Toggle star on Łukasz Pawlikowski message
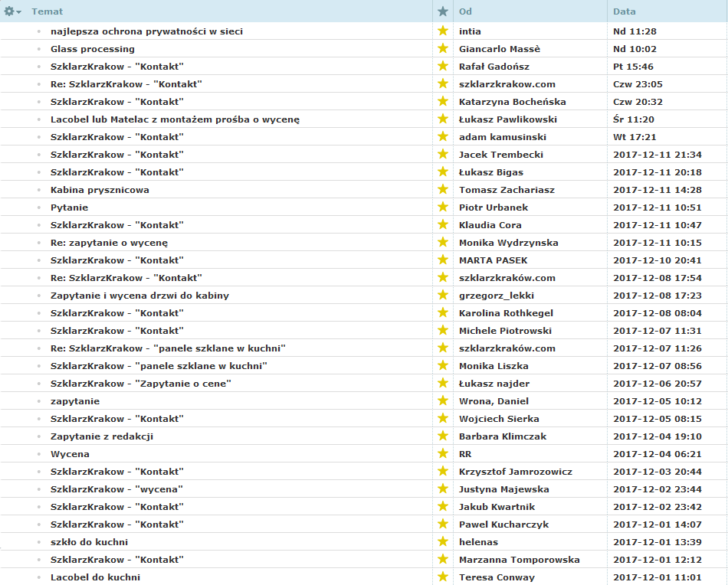The height and width of the screenshot is (585, 728). [x=443, y=119]
